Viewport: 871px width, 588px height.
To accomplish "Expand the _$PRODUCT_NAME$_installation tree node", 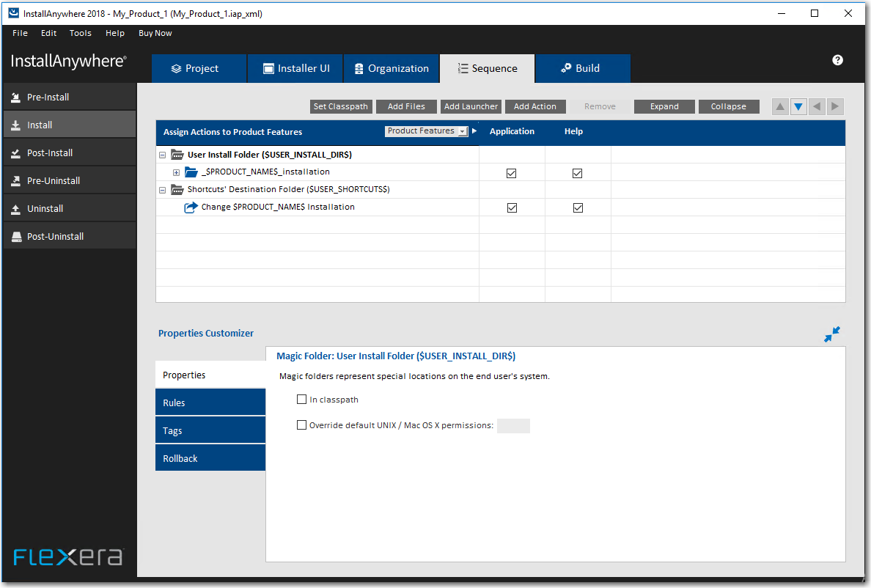I will tap(176, 172).
